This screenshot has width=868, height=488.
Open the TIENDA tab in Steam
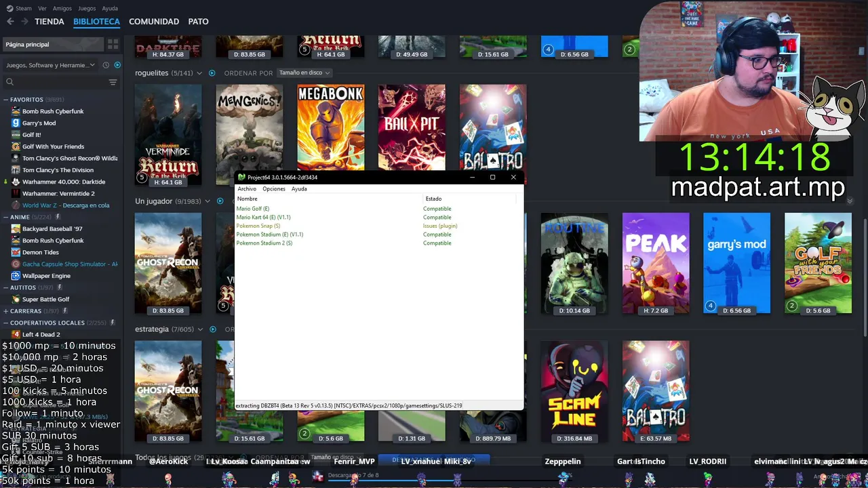50,22
